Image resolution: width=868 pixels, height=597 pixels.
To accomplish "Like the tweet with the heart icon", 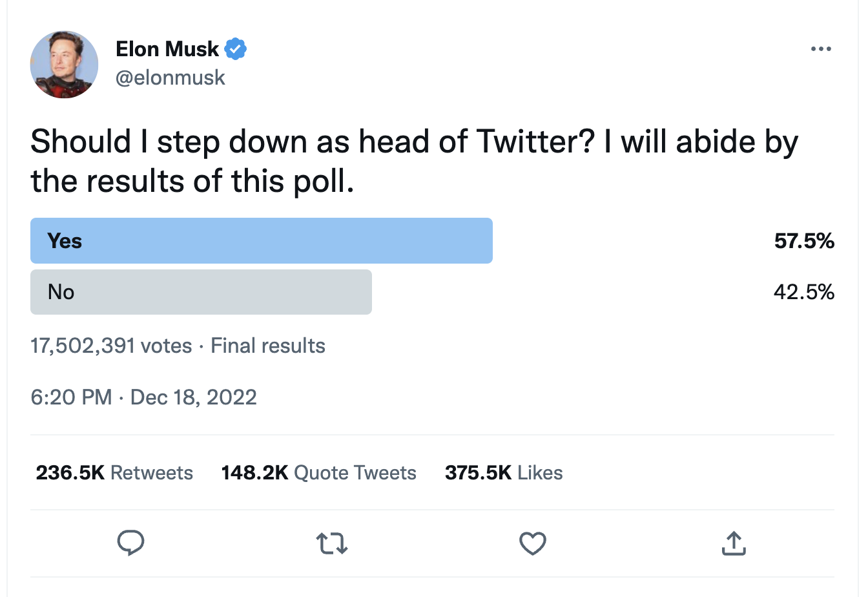I will (533, 543).
